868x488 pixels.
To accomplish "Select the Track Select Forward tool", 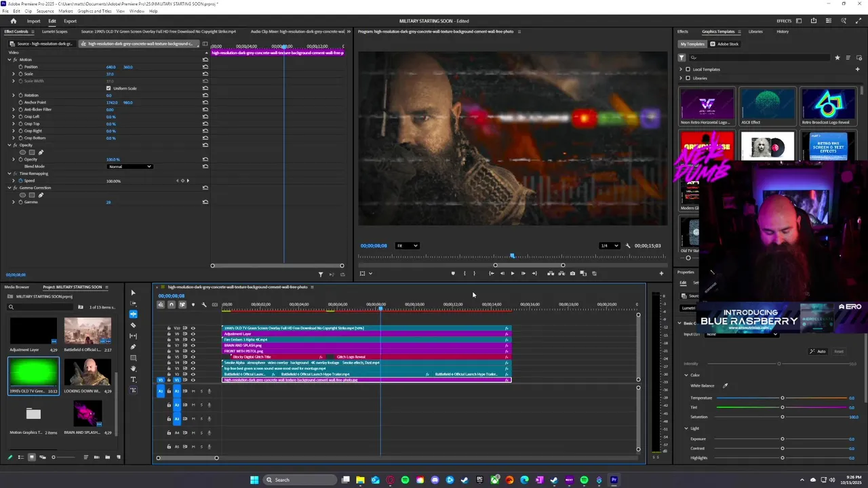I will (x=133, y=304).
